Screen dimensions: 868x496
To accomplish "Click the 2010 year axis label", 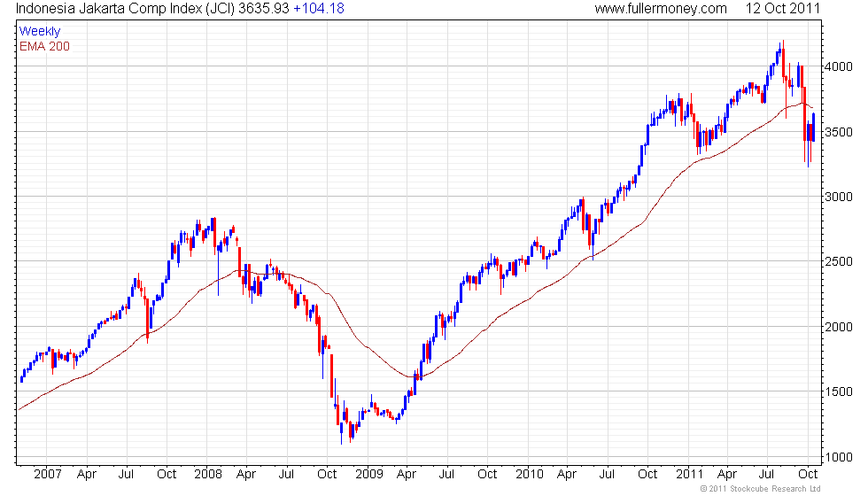I will (x=530, y=475).
